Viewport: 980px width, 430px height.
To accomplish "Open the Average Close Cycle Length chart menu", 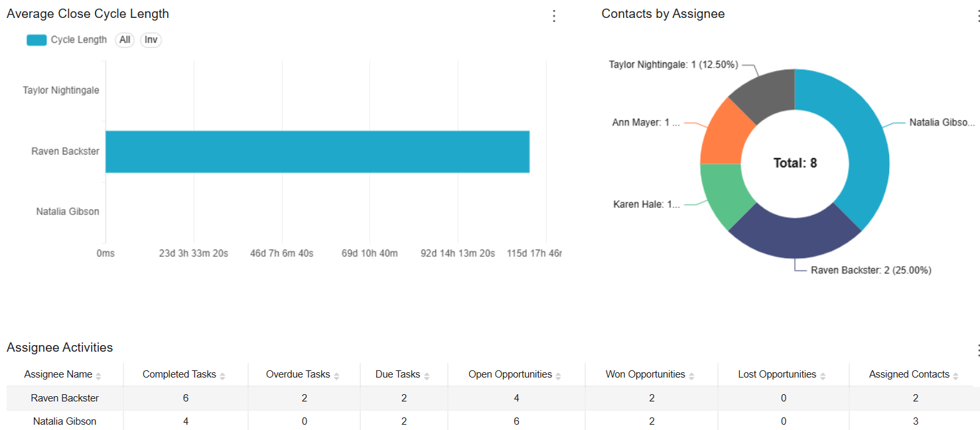I will pyautogui.click(x=554, y=15).
